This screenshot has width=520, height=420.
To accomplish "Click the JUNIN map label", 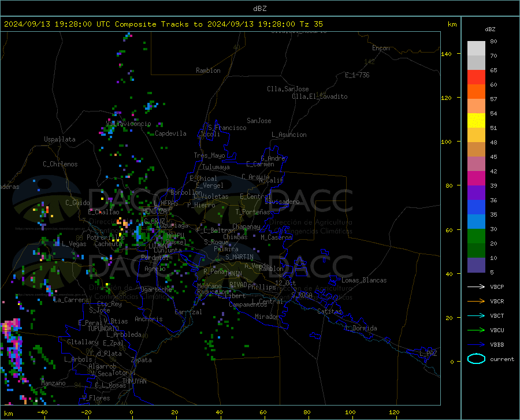I will (233, 274).
